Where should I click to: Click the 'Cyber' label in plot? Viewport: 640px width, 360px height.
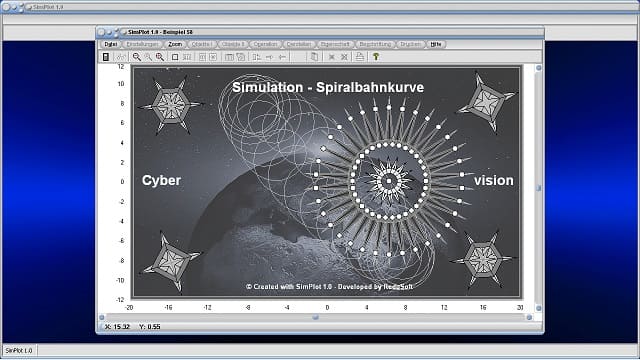[x=161, y=180]
